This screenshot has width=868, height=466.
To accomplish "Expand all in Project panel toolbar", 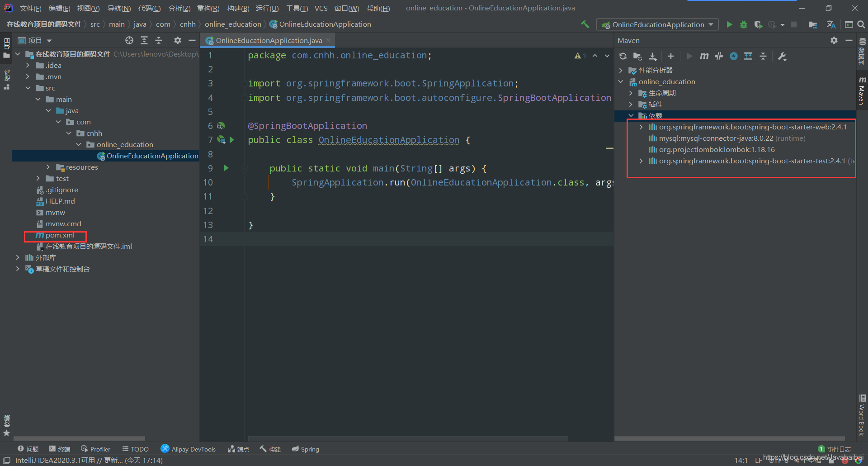I will tap(144, 40).
